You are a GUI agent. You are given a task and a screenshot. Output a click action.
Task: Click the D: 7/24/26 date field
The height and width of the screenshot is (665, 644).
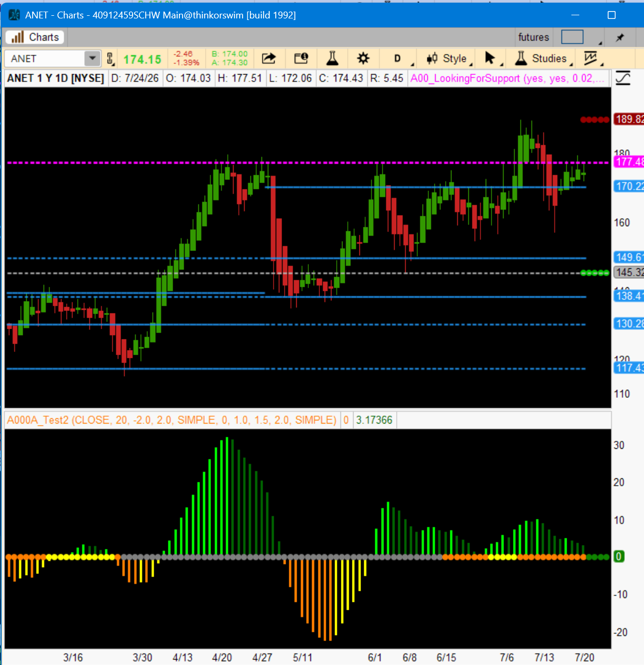tap(135, 78)
